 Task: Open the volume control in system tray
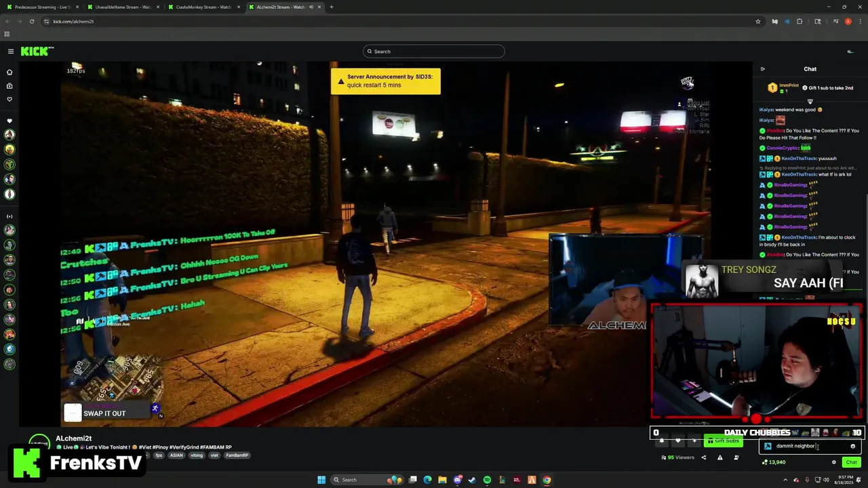(x=826, y=480)
